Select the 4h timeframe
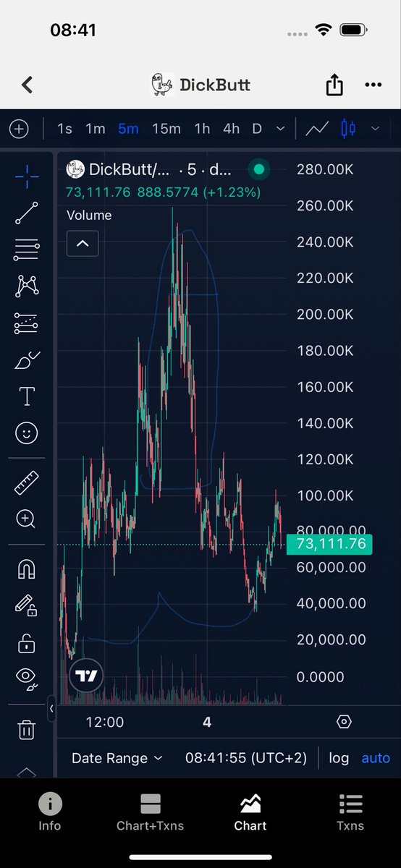The height and width of the screenshot is (868, 401). (x=231, y=129)
